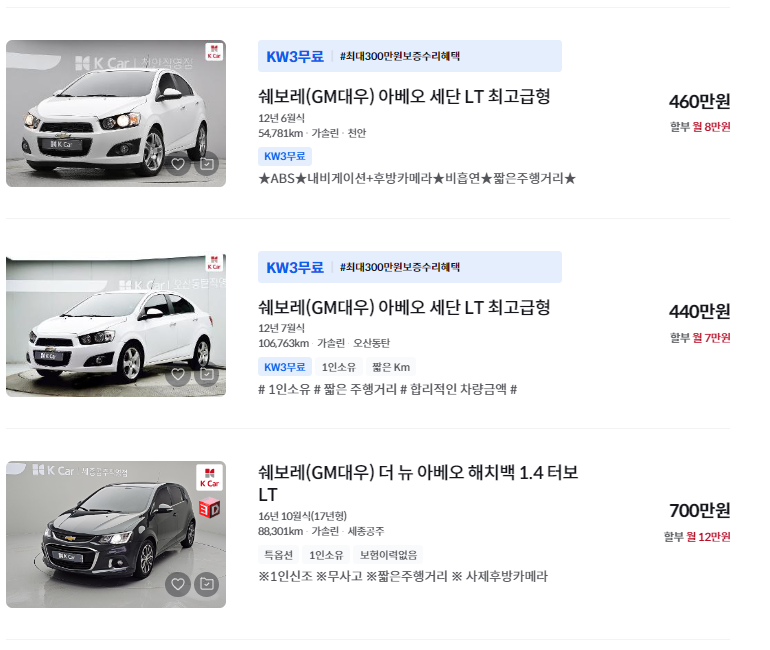Open the photo of 12년 6월식 white Aveo

(x=116, y=113)
